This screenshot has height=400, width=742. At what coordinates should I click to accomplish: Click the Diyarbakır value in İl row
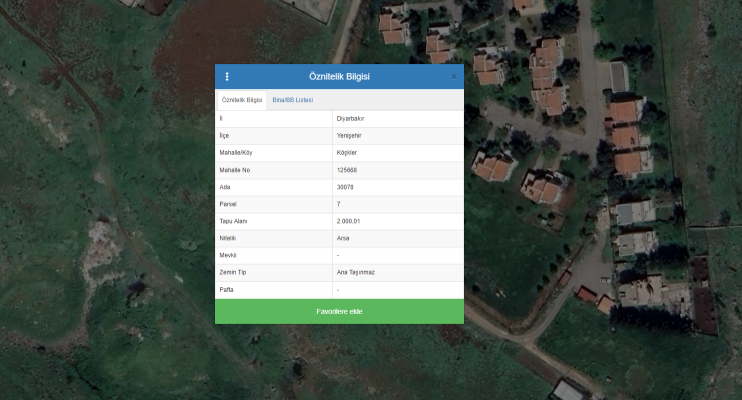(x=351, y=118)
